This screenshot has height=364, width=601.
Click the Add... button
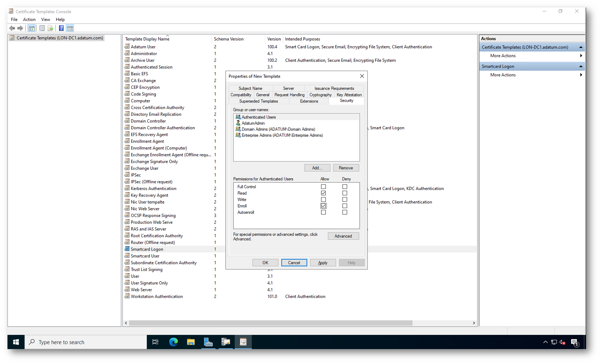pos(317,168)
